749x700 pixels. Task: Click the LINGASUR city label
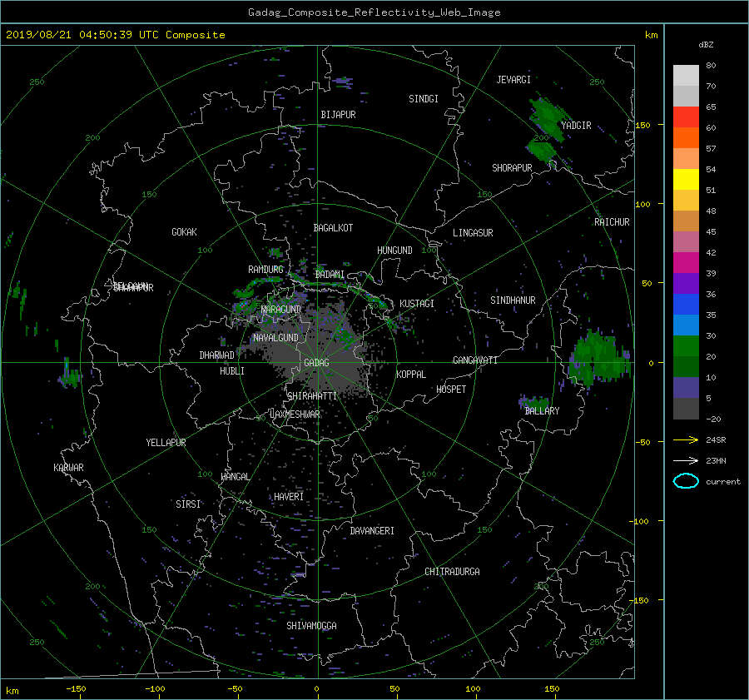tap(473, 233)
